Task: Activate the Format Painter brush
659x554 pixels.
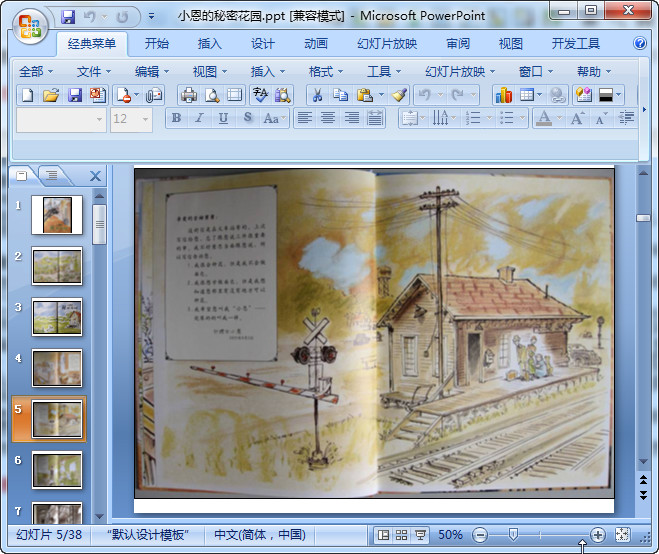Action: (x=399, y=95)
